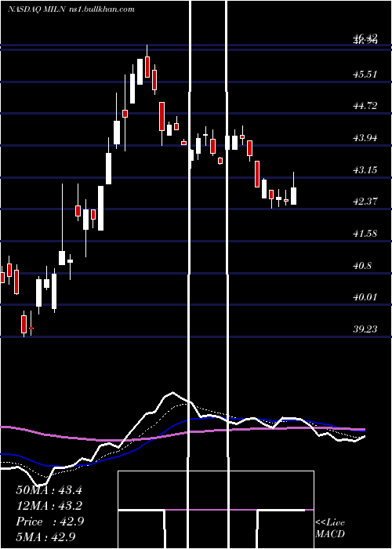Click the 40.8 price level label
This screenshot has width=392, height=549.
click(x=362, y=266)
